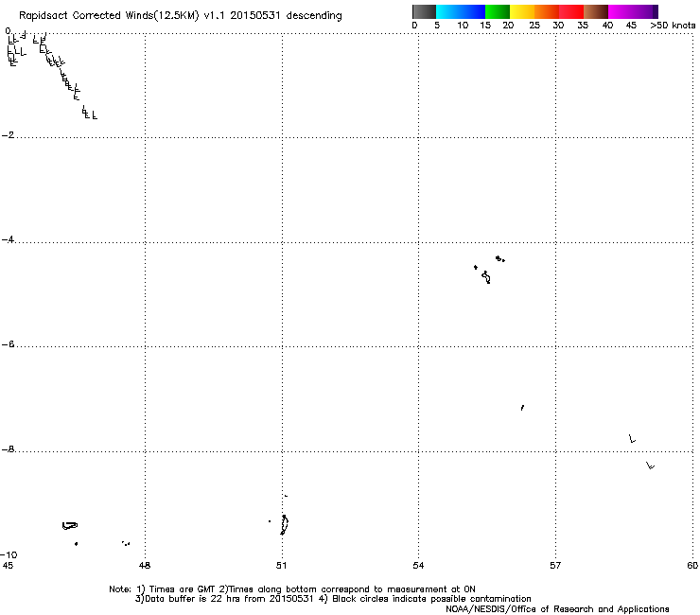This screenshot has height=615, width=700.
Task: Click the '>50 knots' legend label
Action: pyautogui.click(x=673, y=26)
